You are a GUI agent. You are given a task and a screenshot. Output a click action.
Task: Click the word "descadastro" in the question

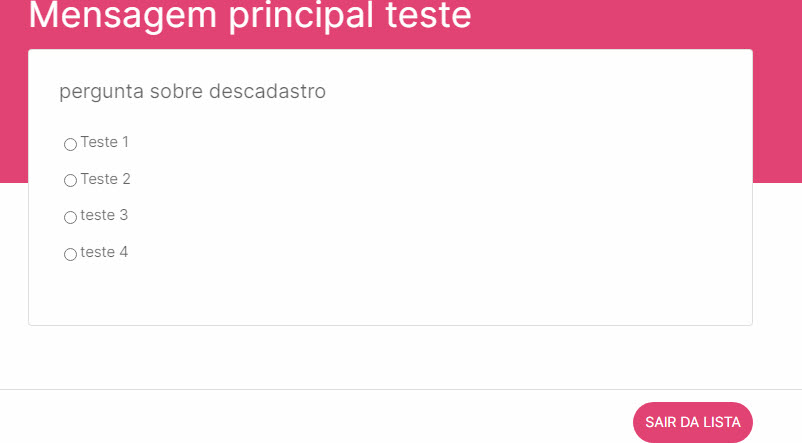point(267,92)
